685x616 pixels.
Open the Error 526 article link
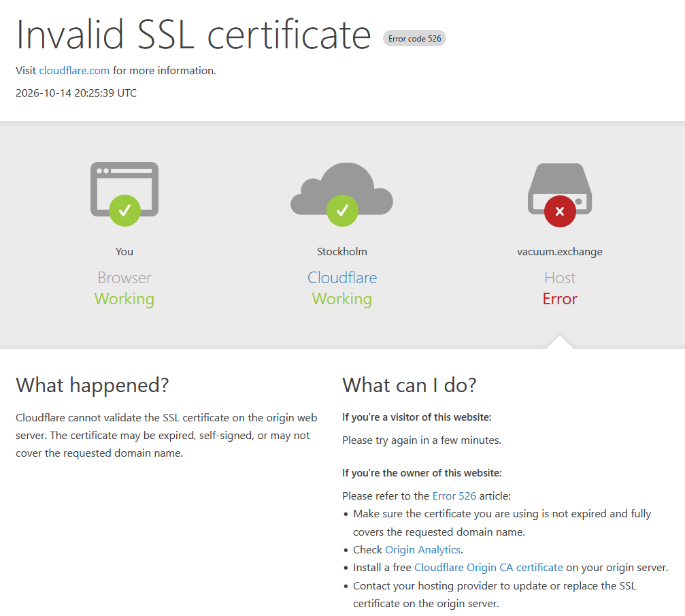tap(454, 496)
